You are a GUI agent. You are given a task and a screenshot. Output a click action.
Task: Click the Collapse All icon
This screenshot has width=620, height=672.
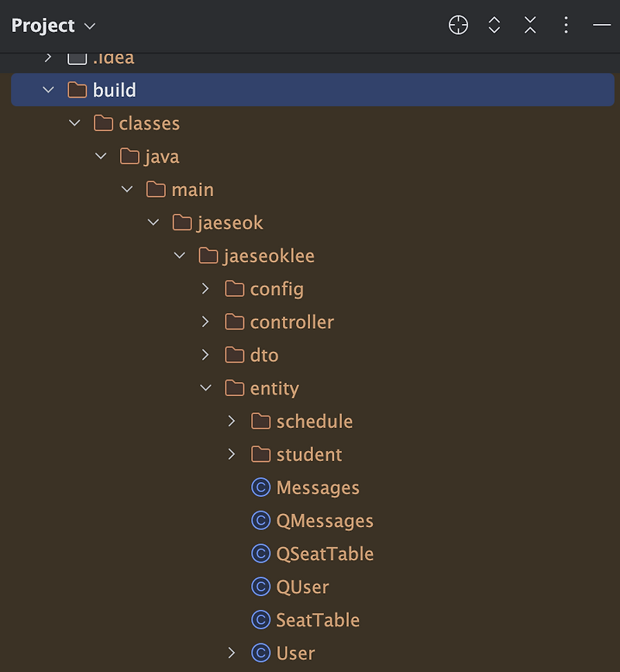tap(530, 25)
